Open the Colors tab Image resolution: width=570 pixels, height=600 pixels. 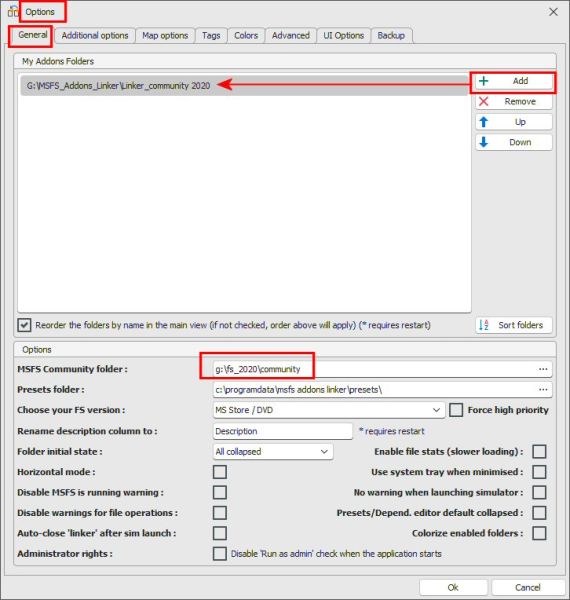pos(246,36)
